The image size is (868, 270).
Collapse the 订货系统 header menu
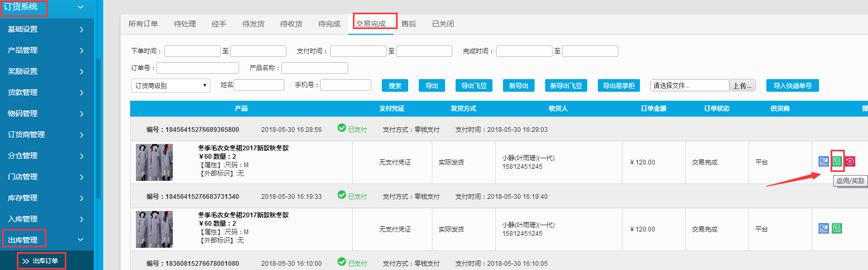point(81,7)
